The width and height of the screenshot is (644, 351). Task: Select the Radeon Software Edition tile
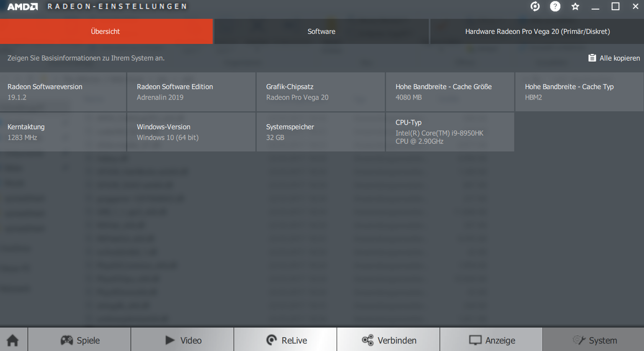click(x=191, y=92)
